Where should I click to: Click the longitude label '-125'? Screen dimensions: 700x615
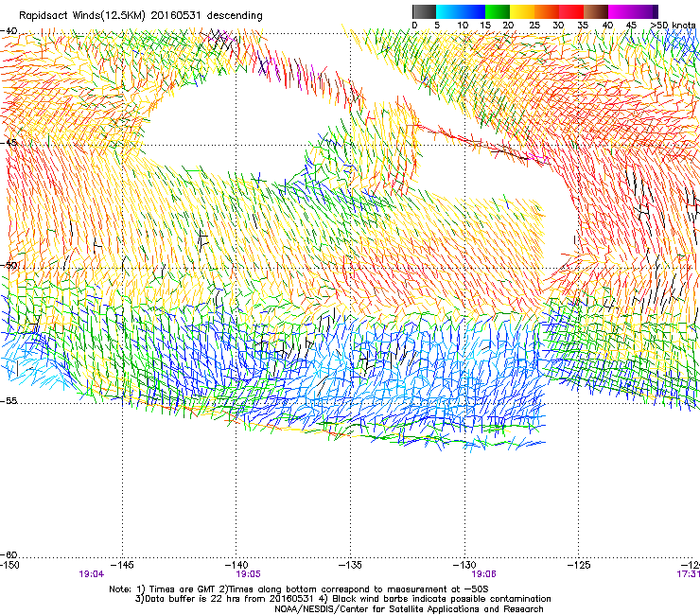(579, 565)
